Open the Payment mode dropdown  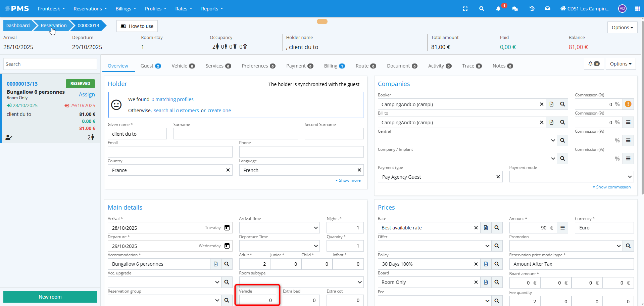[x=571, y=177]
